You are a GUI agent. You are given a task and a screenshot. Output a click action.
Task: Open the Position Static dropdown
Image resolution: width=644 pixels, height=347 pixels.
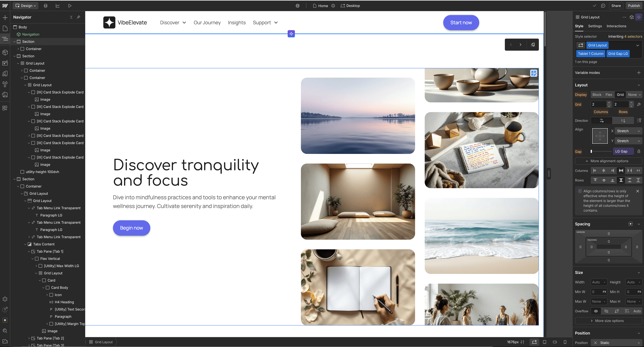(616, 343)
